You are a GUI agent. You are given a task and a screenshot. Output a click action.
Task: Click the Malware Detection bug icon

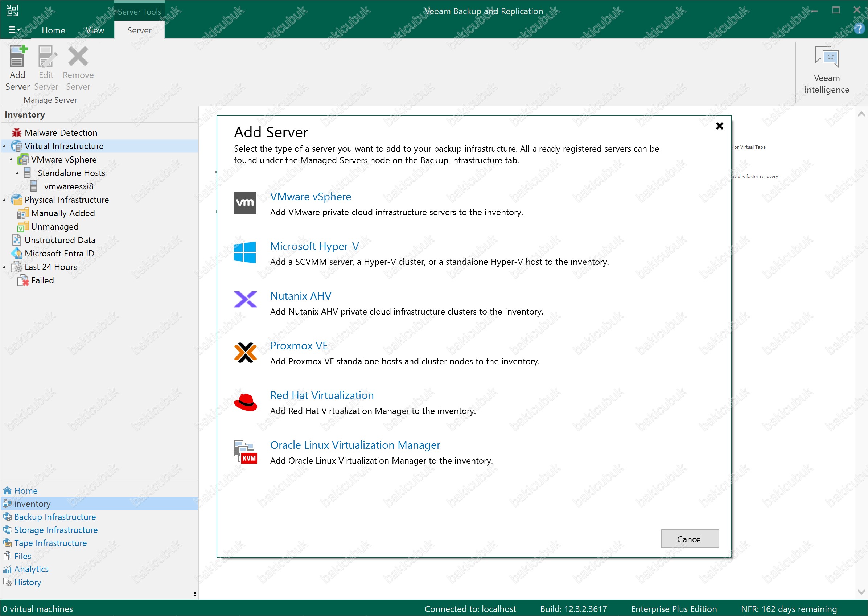click(17, 133)
